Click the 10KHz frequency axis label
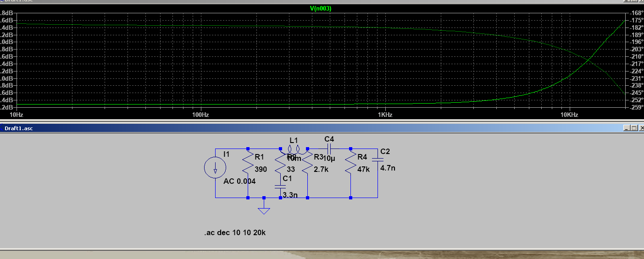Image resolution: width=644 pixels, height=259 pixels. click(569, 115)
